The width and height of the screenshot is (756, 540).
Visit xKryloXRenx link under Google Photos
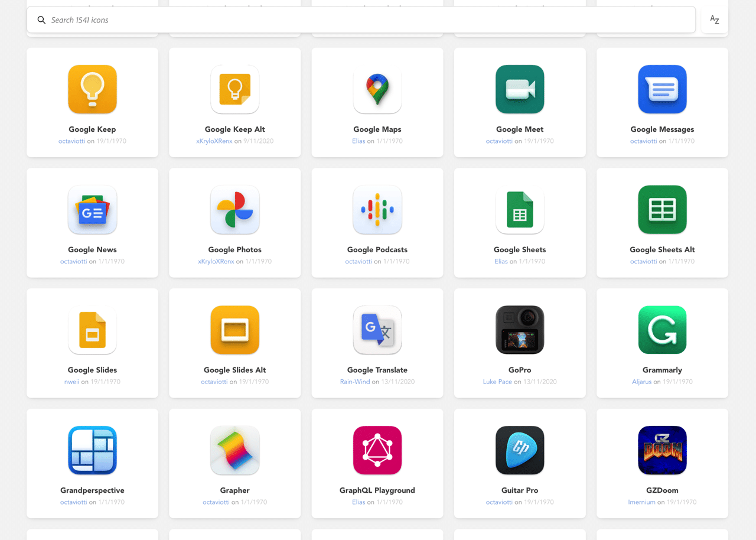216,261
